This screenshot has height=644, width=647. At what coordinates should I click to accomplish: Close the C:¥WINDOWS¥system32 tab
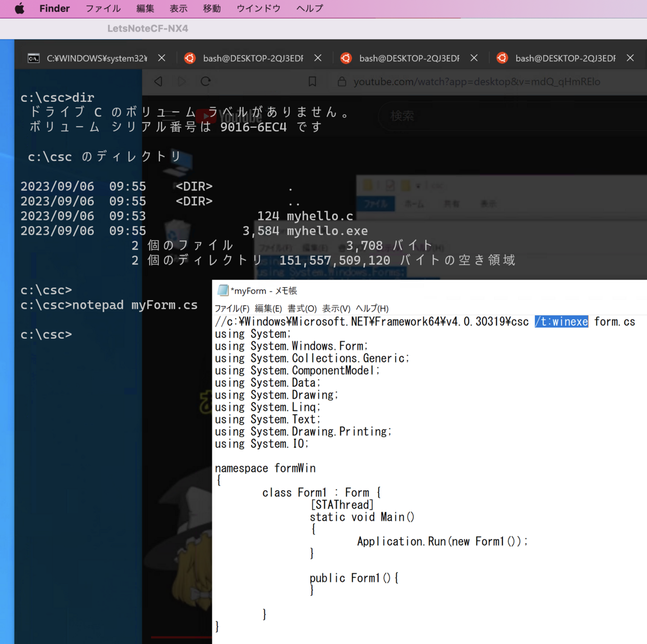coord(162,58)
